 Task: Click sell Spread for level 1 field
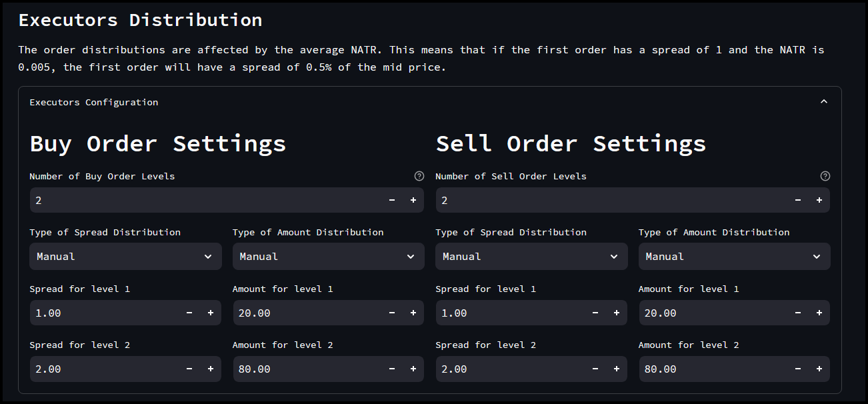[x=510, y=313]
